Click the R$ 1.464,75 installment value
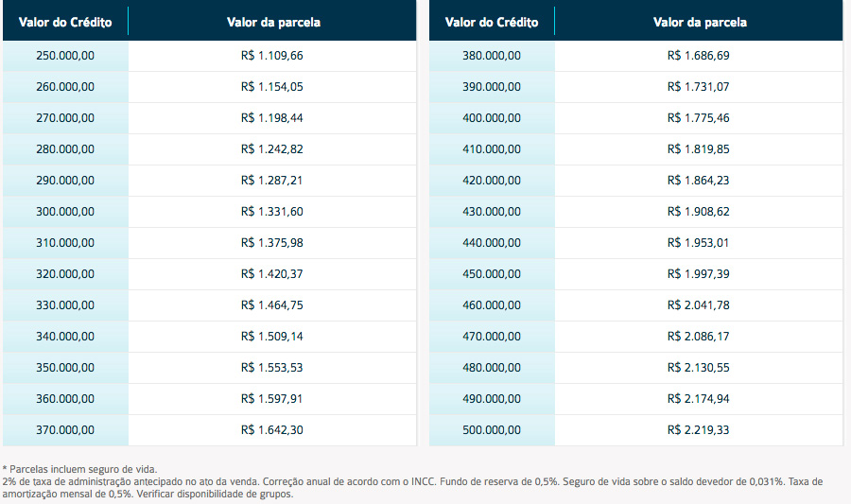 pyautogui.click(x=272, y=304)
